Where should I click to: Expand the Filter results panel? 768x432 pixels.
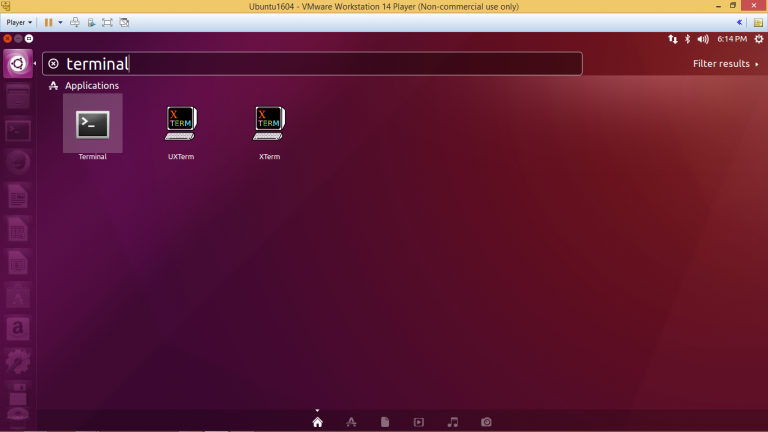pos(725,64)
